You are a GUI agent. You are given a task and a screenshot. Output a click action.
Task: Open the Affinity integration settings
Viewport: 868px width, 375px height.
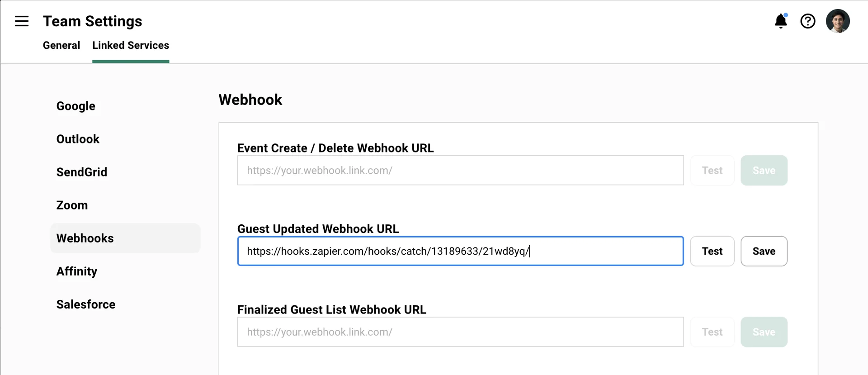coord(76,271)
